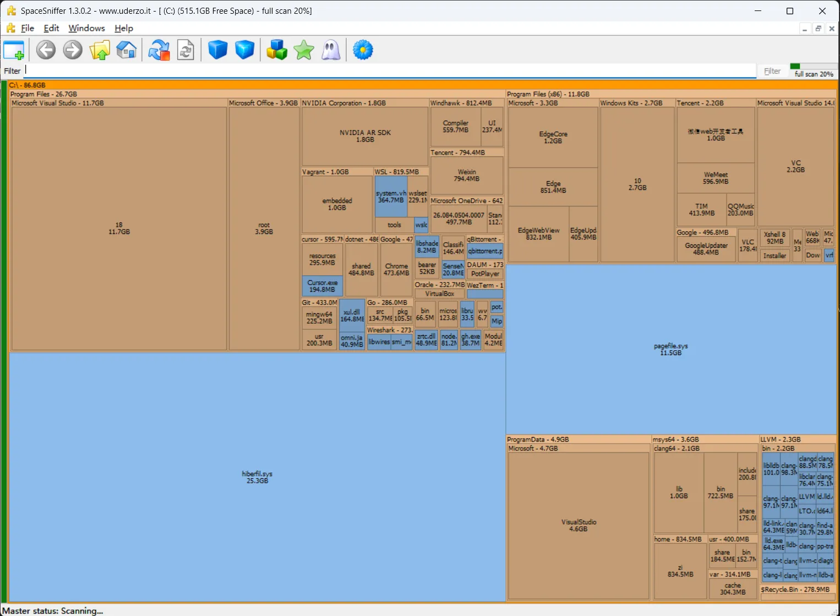Select Windhawk Compiler 559.7MB block
The image size is (840, 616).
pyautogui.click(x=456, y=127)
